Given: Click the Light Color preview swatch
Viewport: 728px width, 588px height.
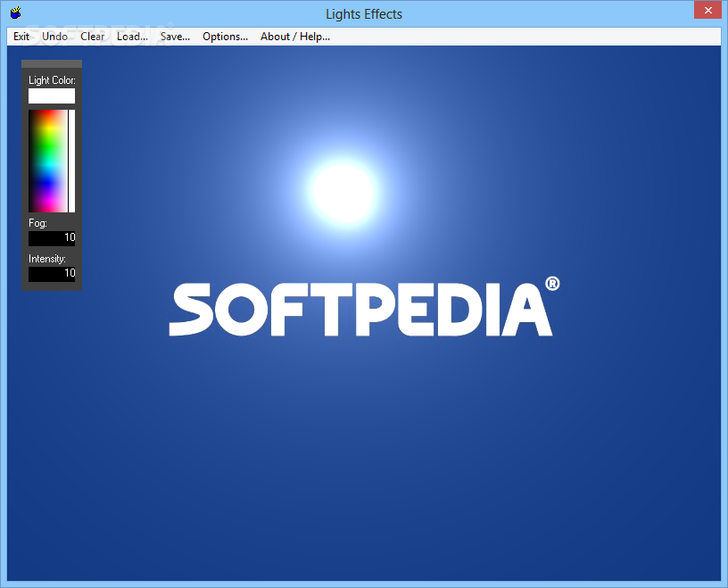Looking at the screenshot, I should click(52, 96).
